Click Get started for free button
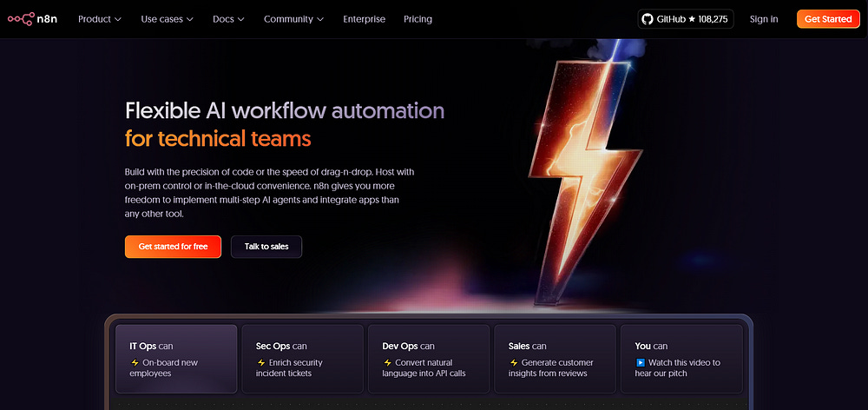 tap(174, 247)
